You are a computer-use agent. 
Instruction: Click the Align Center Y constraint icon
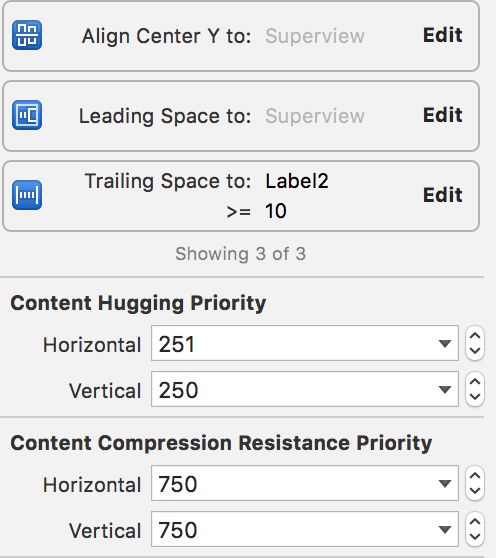coord(27,35)
